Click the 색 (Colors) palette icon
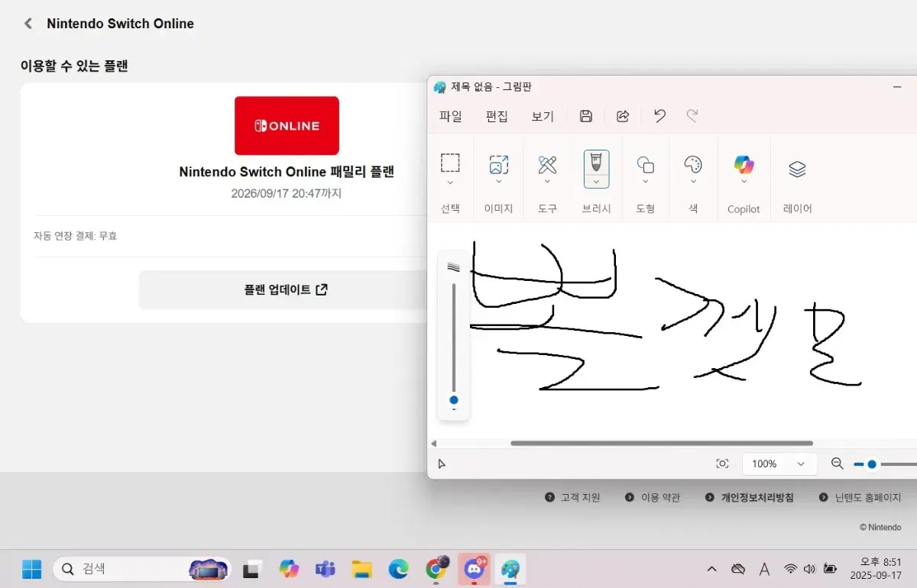This screenshot has height=588, width=917. [693, 166]
